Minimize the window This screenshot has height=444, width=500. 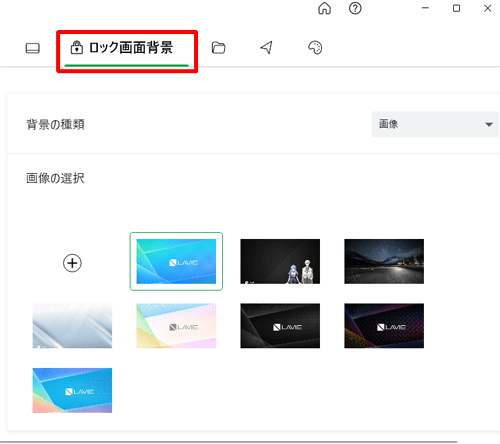click(x=425, y=8)
